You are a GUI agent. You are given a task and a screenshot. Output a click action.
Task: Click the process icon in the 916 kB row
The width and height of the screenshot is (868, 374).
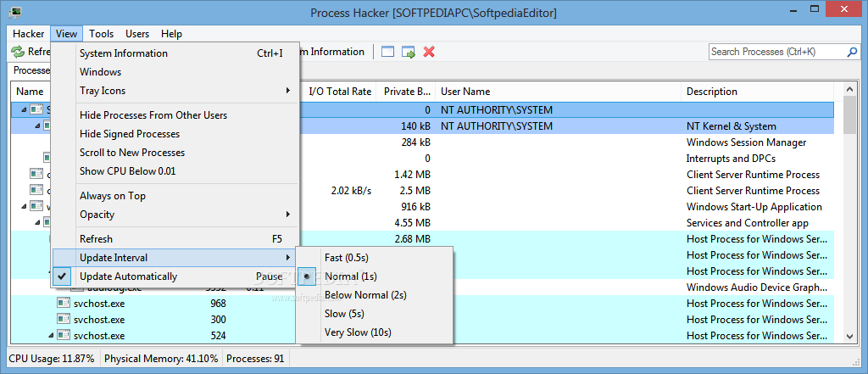36,206
